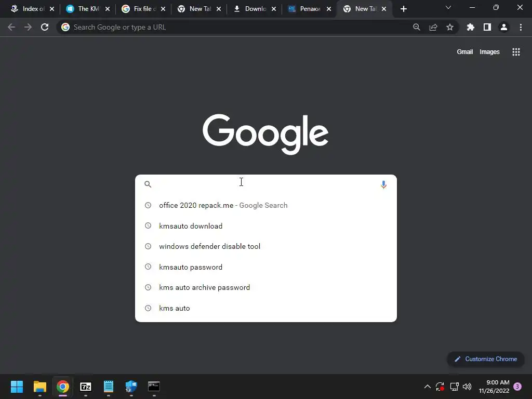Click the search magnifier in Google search box
Viewport: 532px width, 399px height.
[148, 184]
